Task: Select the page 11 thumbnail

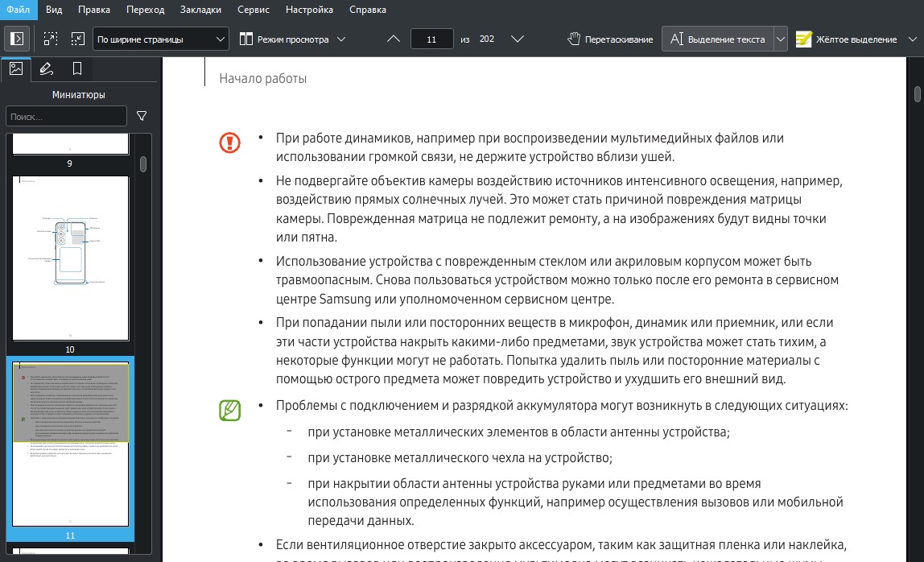Action: 70,444
